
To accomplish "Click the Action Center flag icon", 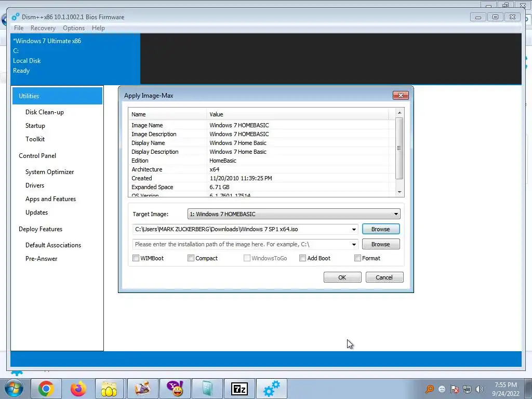I will 455,389.
